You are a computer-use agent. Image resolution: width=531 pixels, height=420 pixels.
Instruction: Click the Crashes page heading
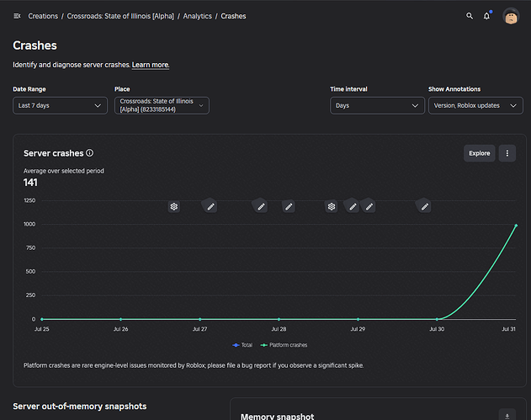(35, 45)
